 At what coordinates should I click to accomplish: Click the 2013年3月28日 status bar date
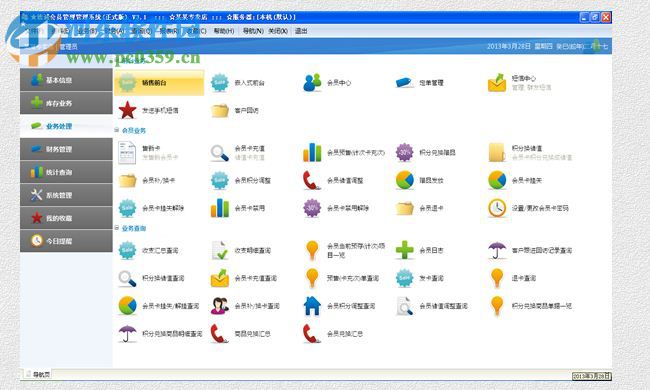point(591,376)
